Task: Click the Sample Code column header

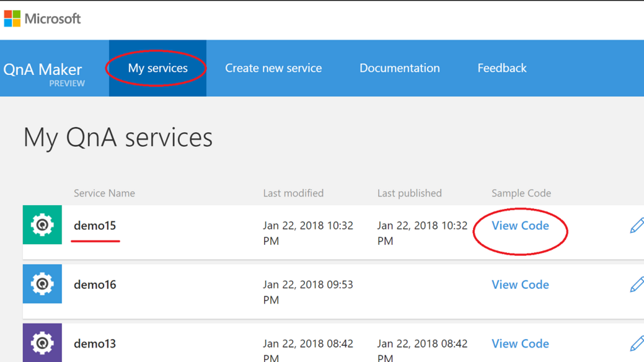Action: tap(521, 193)
